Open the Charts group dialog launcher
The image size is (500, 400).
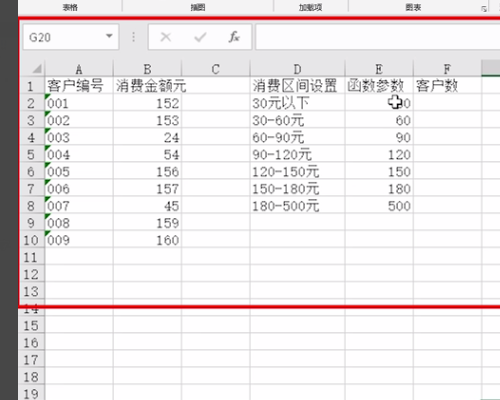484,9
